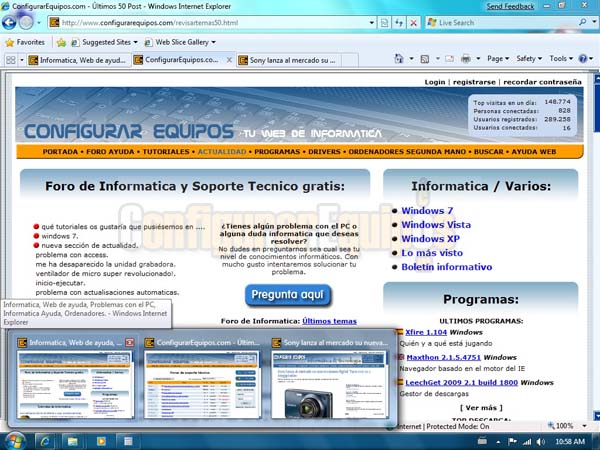
Task: Open address bar history dropdown arrow
Action: point(372,23)
